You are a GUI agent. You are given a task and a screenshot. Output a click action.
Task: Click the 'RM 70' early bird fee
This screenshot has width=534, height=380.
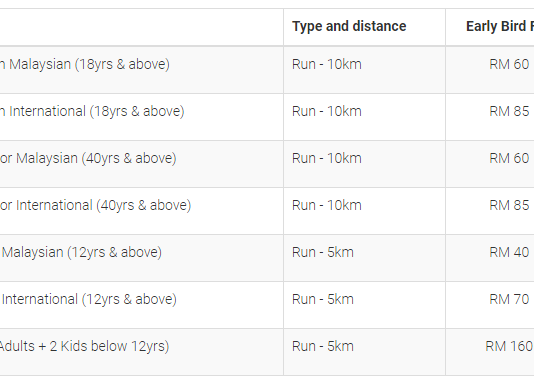click(509, 299)
